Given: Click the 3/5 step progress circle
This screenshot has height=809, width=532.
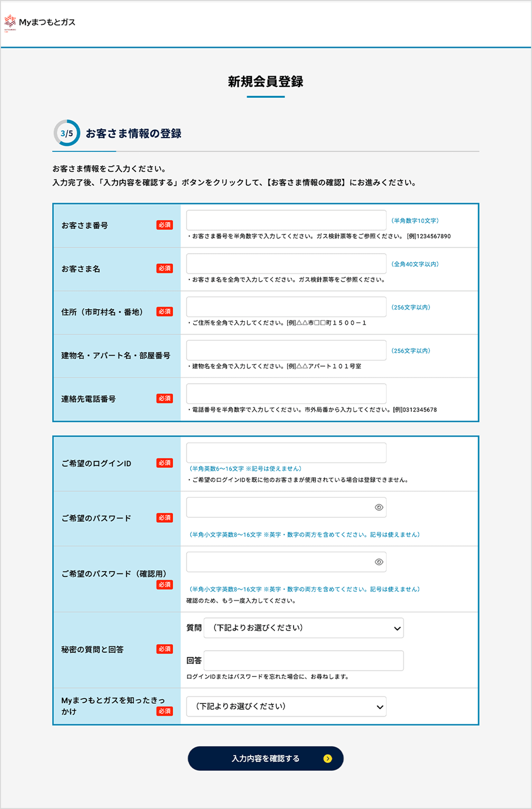Looking at the screenshot, I should point(67,133).
